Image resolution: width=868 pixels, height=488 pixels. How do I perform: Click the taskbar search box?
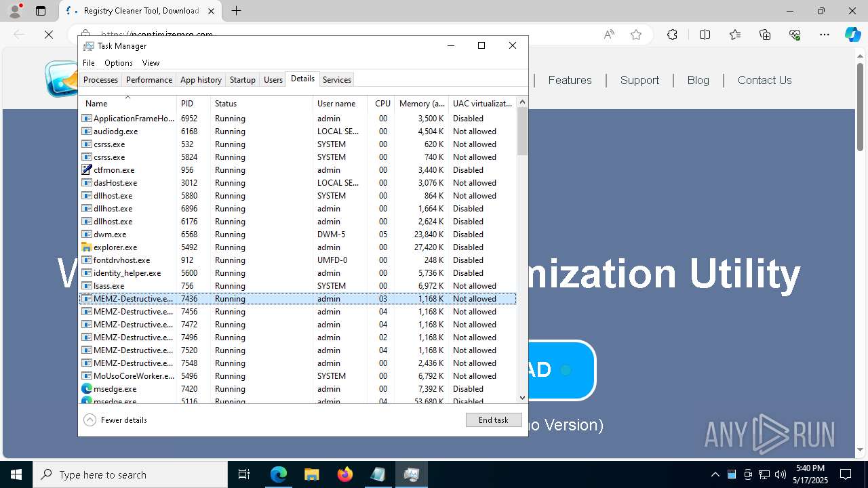pyautogui.click(x=130, y=474)
